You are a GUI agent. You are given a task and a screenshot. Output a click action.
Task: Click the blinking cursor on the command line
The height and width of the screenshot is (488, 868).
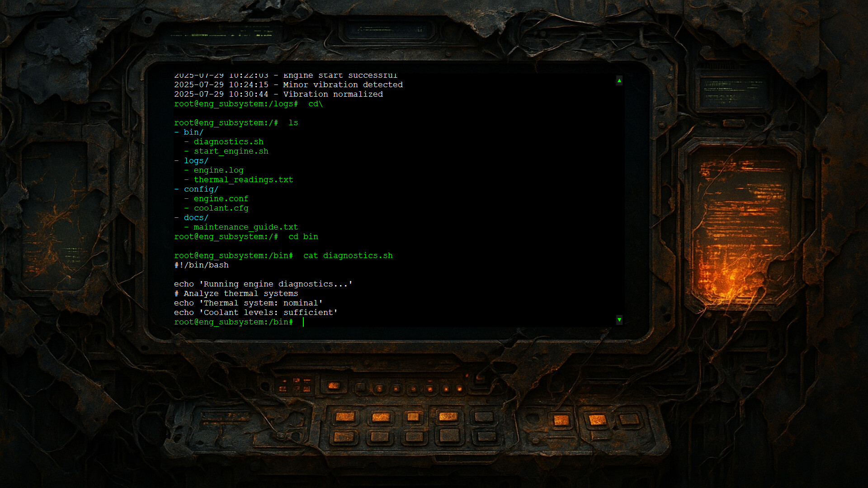point(303,322)
